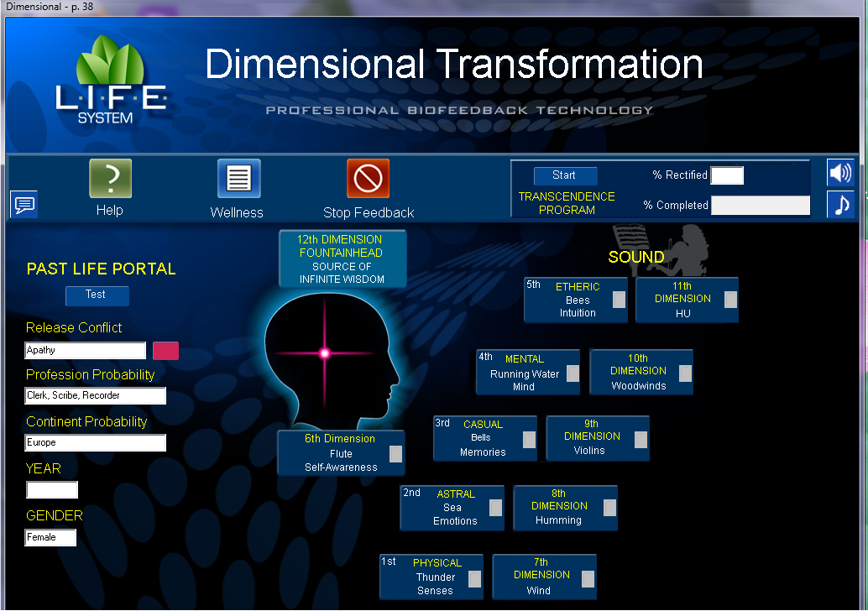Click the head silhouette crosshair graphic

point(331,360)
